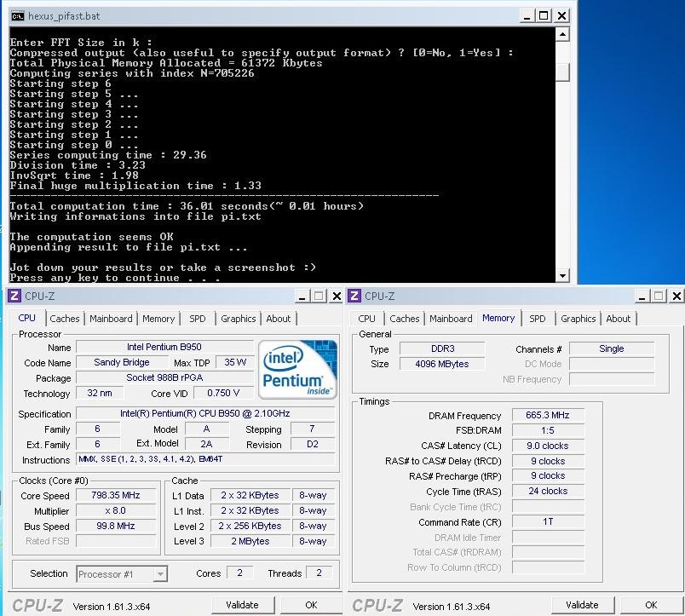Viewport: 685px width, 616px height.
Task: Click the Cycle Time (tRAS) value '24 clocks'
Action: click(548, 491)
